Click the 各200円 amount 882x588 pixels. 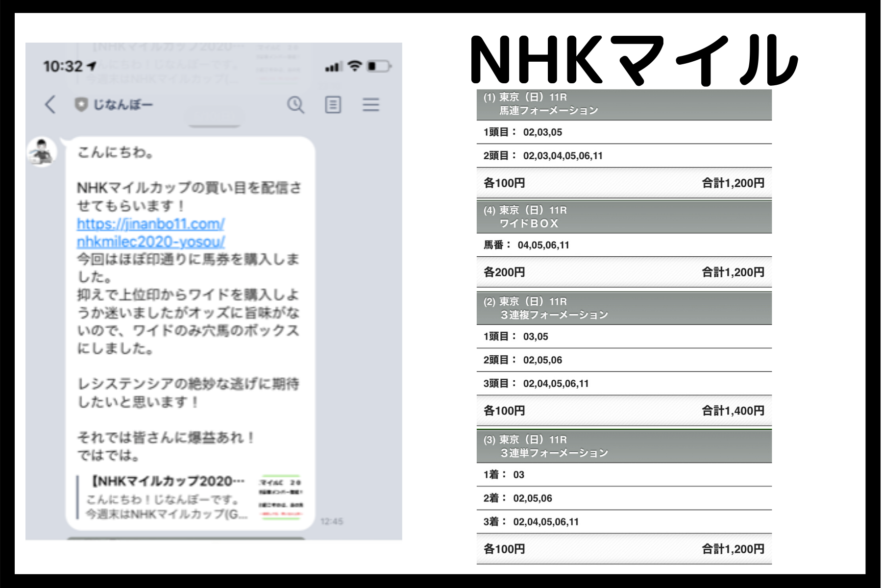pos(504,272)
